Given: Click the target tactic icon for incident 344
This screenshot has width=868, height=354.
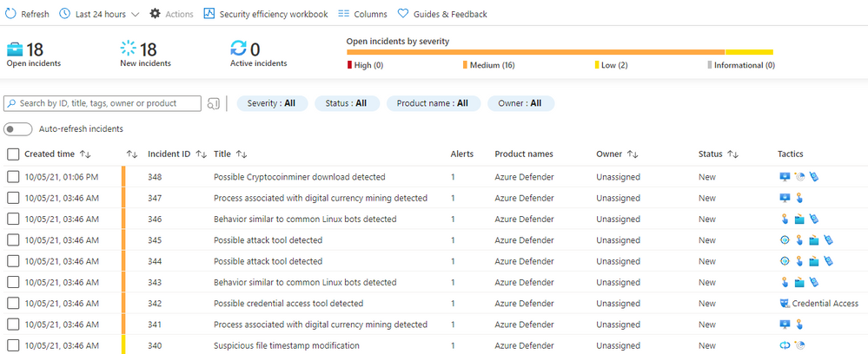Looking at the screenshot, I should 785,261.
